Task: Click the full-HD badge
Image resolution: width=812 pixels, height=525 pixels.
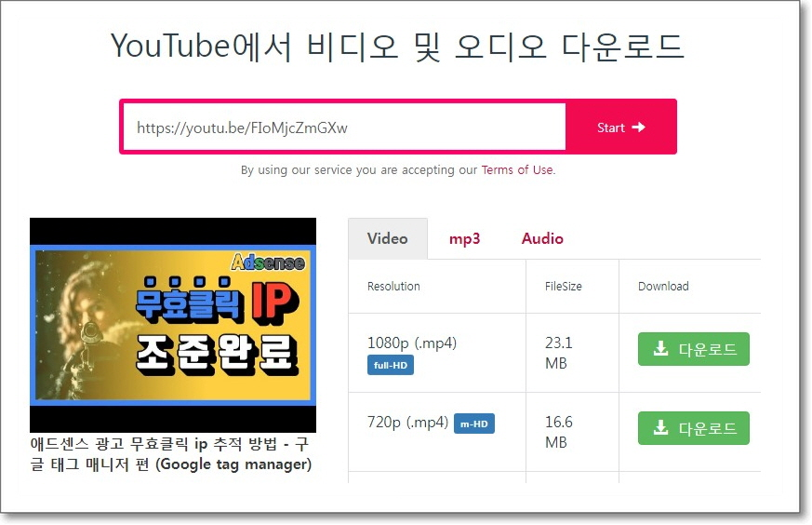Action: coord(391,365)
